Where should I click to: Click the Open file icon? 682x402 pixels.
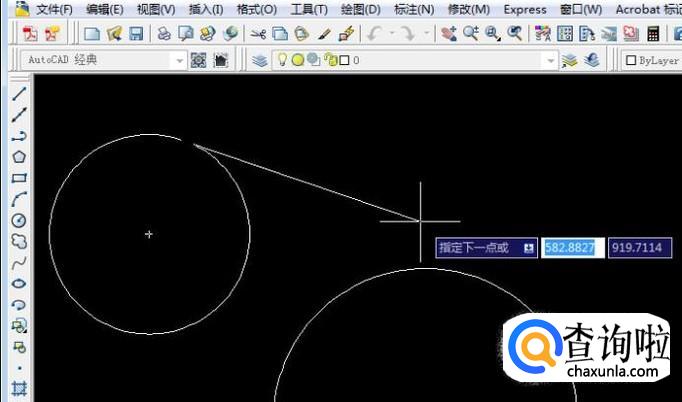pos(114,34)
